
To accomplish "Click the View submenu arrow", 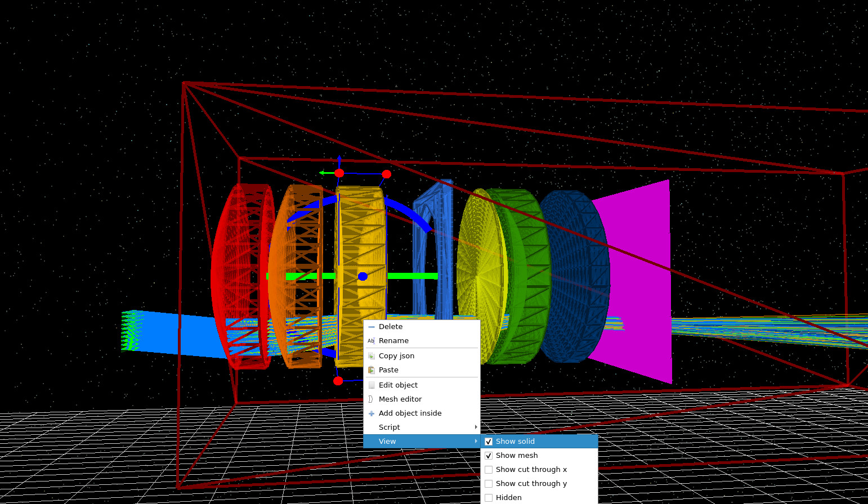I will (x=476, y=442).
